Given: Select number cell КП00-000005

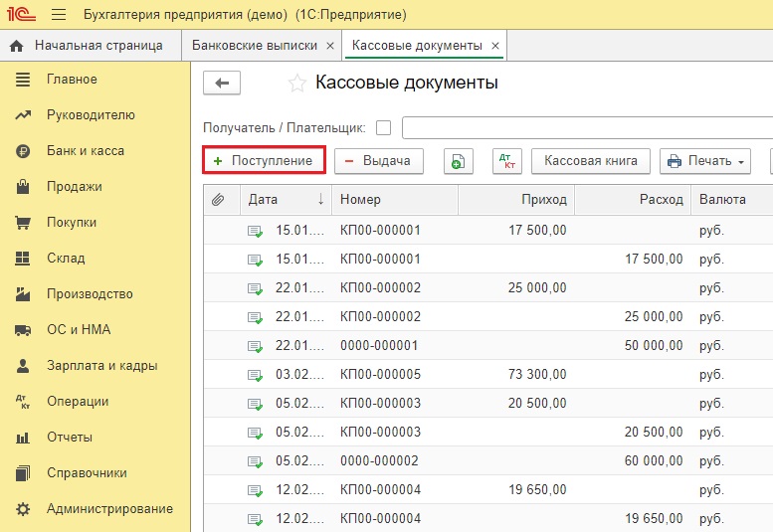Looking at the screenshot, I should click(x=395, y=374).
